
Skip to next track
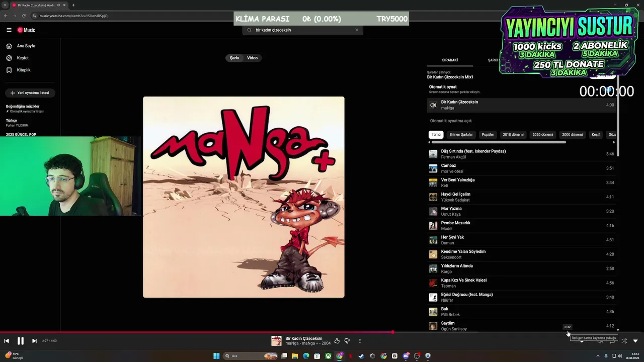pos(34,341)
